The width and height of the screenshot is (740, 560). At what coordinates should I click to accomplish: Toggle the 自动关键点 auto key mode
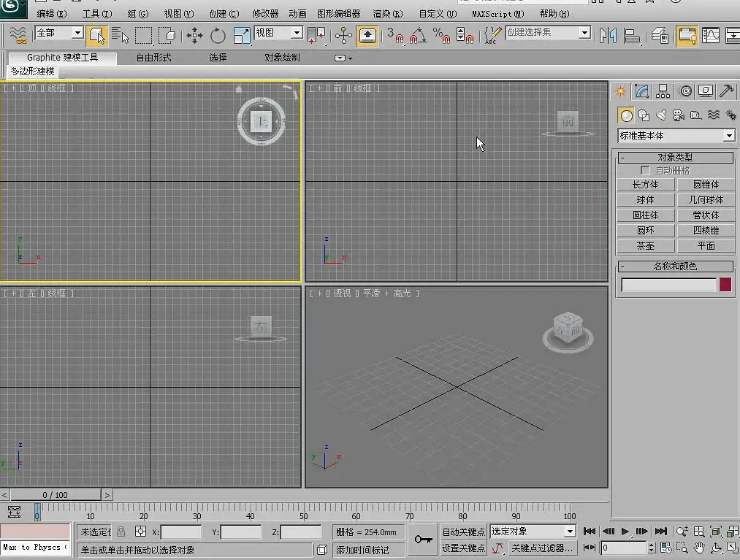463,532
